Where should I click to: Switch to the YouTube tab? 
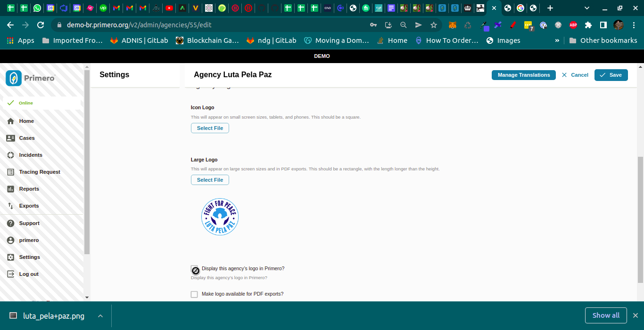(169, 8)
